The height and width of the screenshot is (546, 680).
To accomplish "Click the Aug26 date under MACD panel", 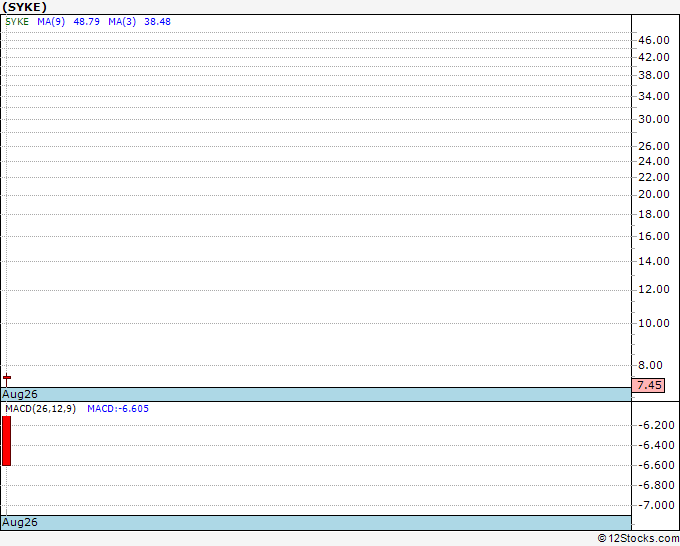I will [x=20, y=522].
